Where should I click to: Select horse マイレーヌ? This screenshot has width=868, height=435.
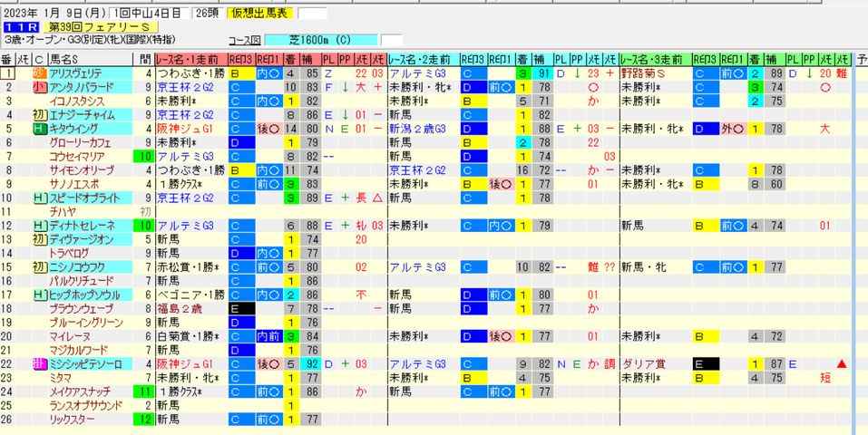(x=90, y=336)
